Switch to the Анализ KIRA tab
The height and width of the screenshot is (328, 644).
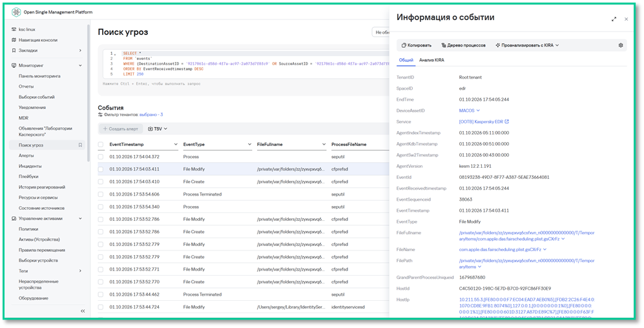click(x=431, y=60)
